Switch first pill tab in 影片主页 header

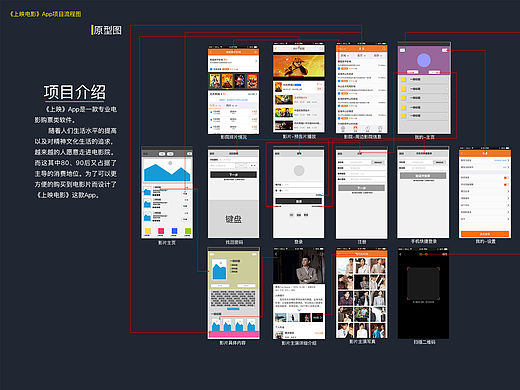162,154
